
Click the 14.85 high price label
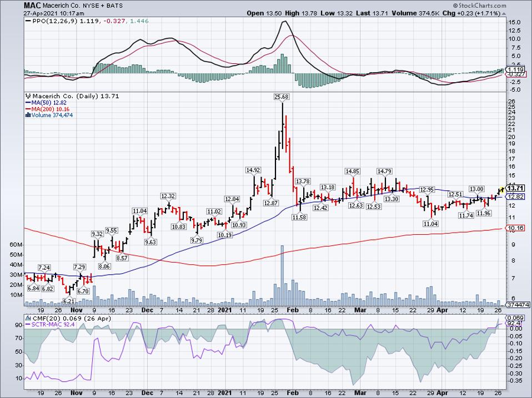pyautogui.click(x=352, y=171)
